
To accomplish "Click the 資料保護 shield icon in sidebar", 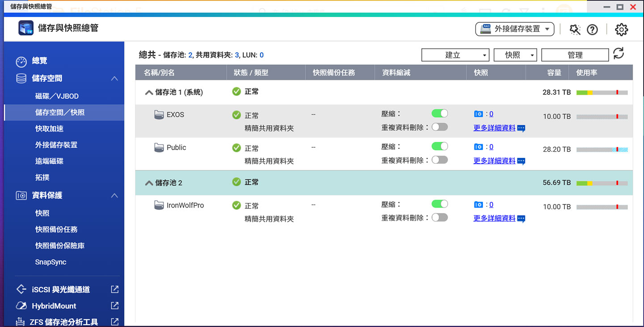I will [21, 195].
